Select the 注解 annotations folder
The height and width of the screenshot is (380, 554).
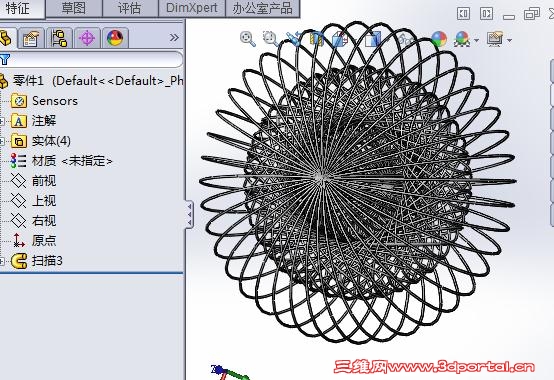click(x=44, y=121)
